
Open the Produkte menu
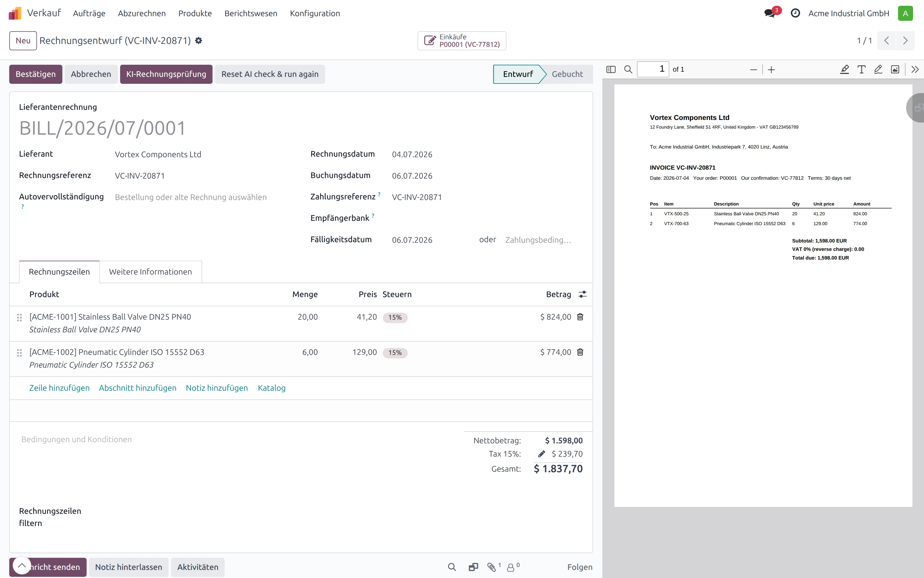[x=195, y=13]
